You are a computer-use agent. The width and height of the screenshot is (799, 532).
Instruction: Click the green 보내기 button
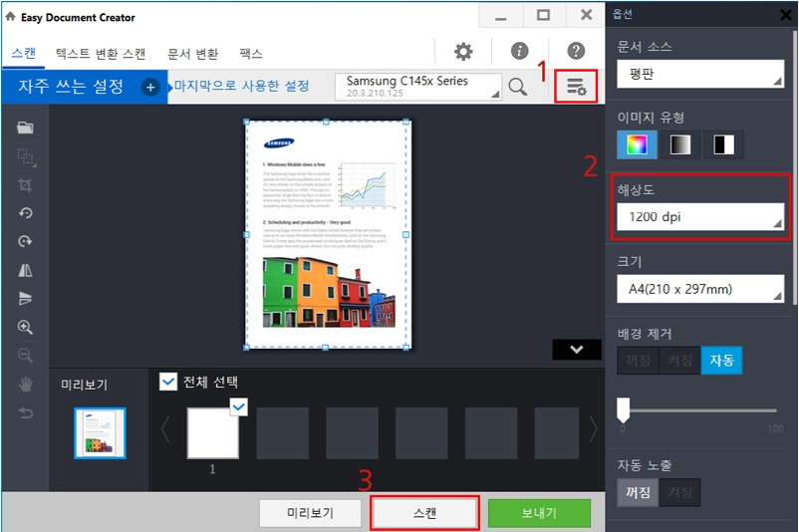(539, 513)
